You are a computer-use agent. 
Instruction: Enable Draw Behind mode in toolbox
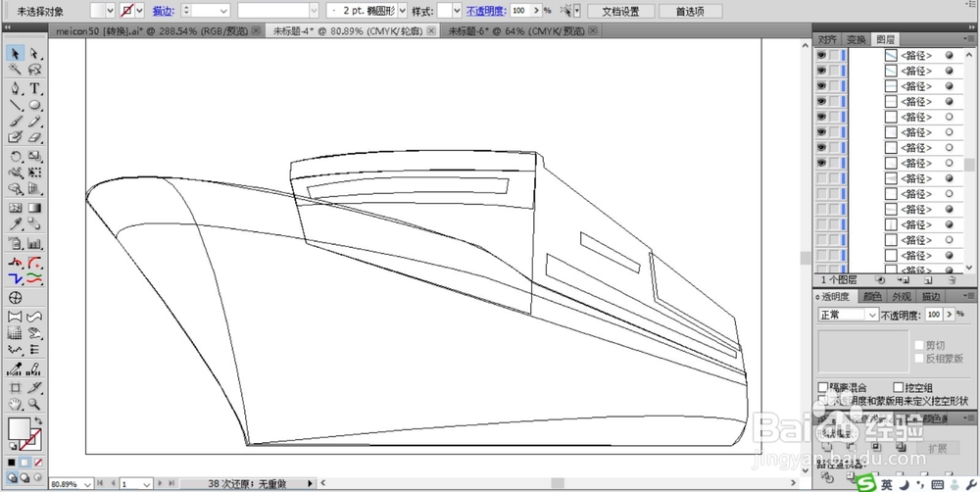25,477
